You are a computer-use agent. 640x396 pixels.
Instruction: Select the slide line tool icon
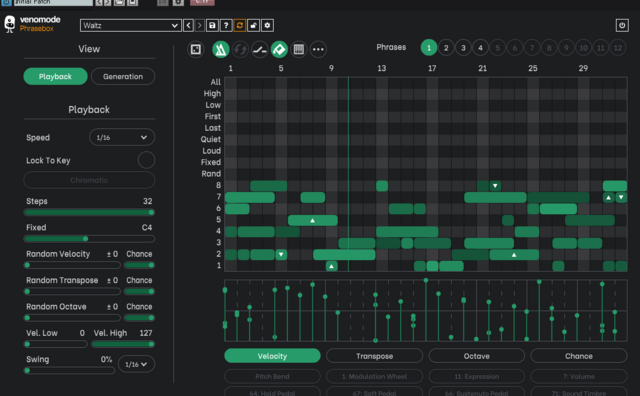point(260,49)
